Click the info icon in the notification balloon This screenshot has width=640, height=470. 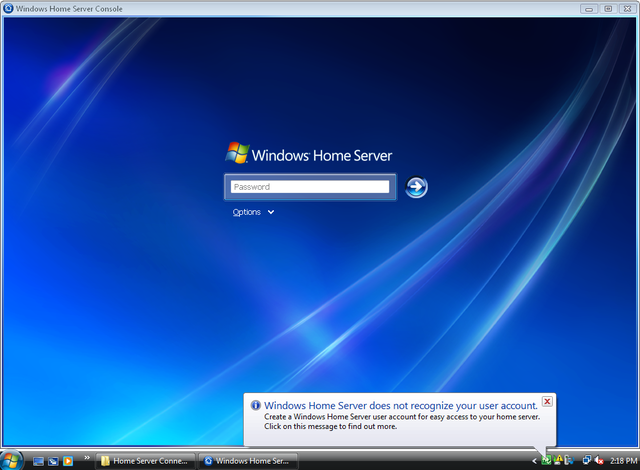point(256,405)
